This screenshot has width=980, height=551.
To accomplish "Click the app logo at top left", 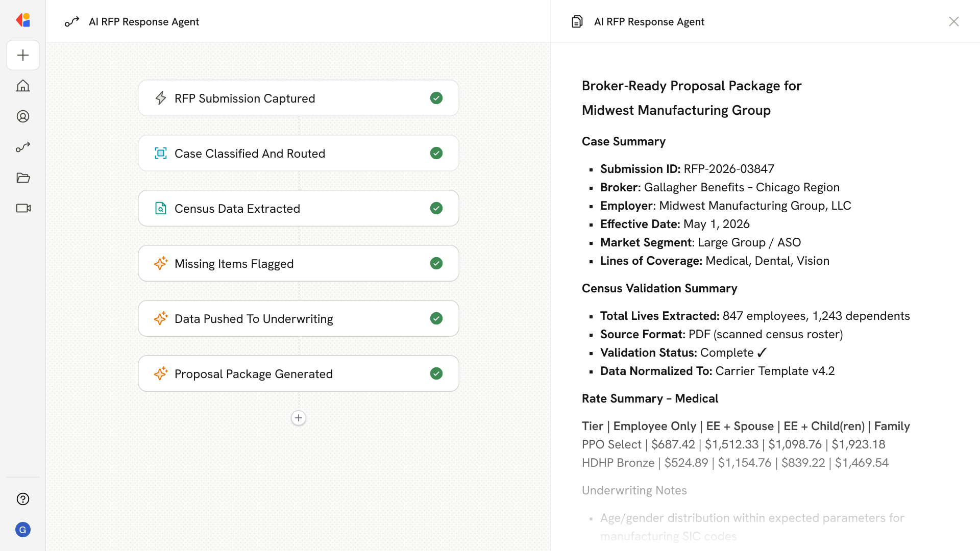I will pyautogui.click(x=23, y=20).
